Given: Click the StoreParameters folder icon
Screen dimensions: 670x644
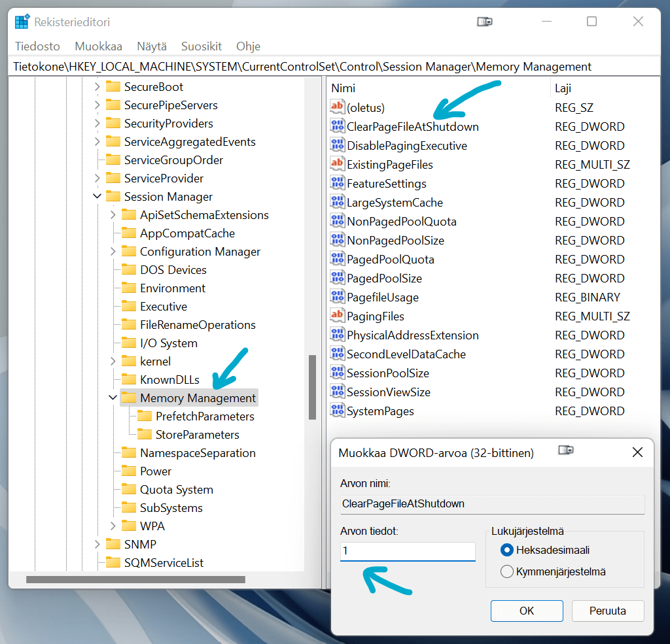Looking at the screenshot, I should point(145,434).
